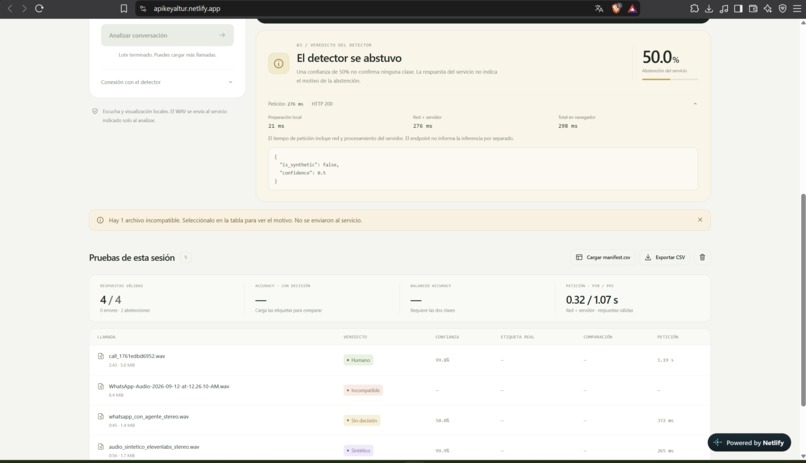The height and width of the screenshot is (463, 806).
Task: Click the Cargar manifest.csv button
Action: point(603,257)
